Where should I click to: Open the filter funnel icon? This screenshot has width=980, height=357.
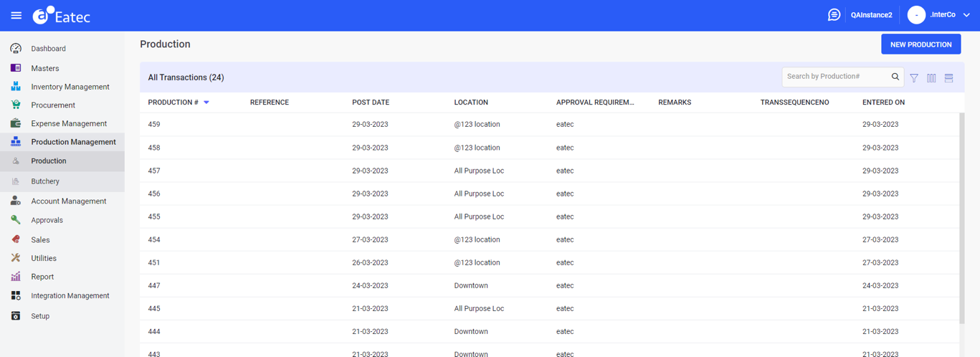pos(914,77)
